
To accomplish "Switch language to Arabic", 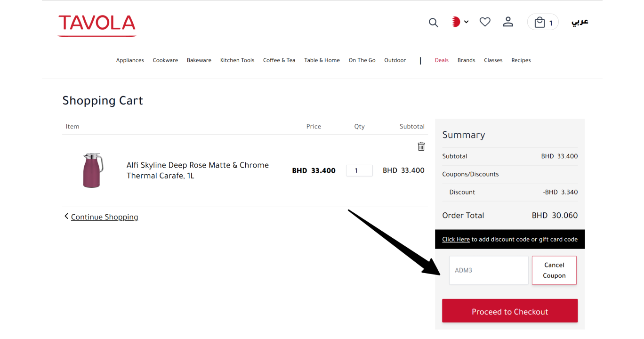I will [580, 22].
